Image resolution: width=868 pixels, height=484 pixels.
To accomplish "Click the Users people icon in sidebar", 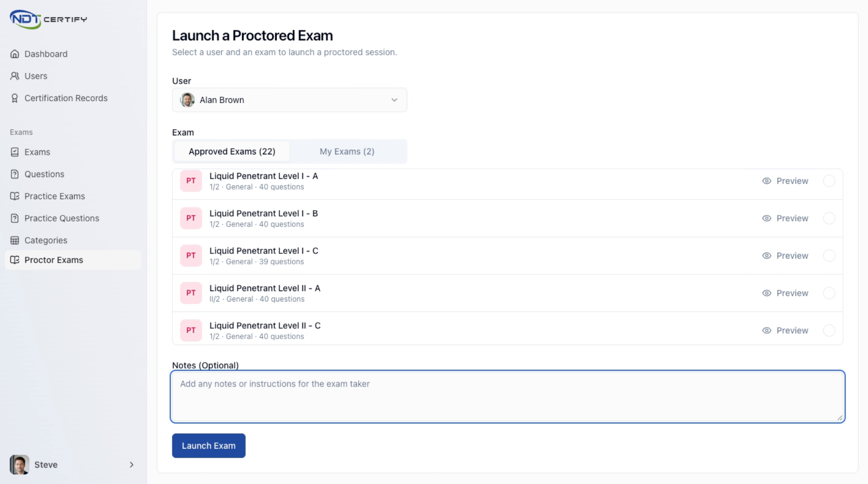I will point(15,76).
